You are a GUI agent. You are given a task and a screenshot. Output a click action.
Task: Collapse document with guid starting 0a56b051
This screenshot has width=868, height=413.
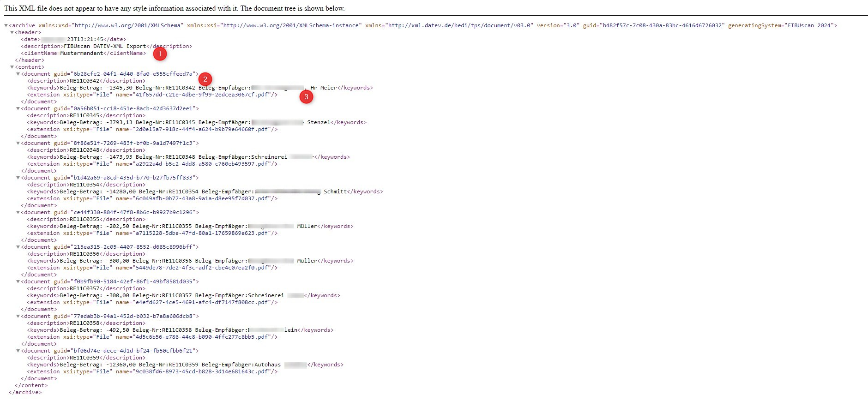tap(18, 108)
